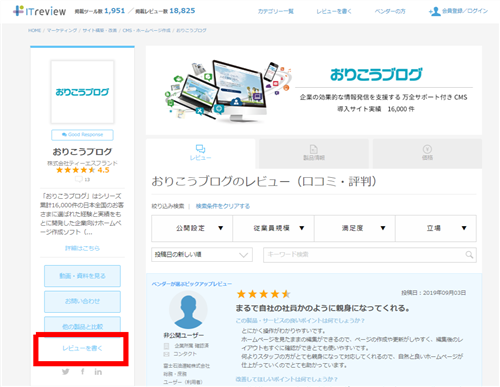Click 検索条件をクリアする link

tap(223, 206)
